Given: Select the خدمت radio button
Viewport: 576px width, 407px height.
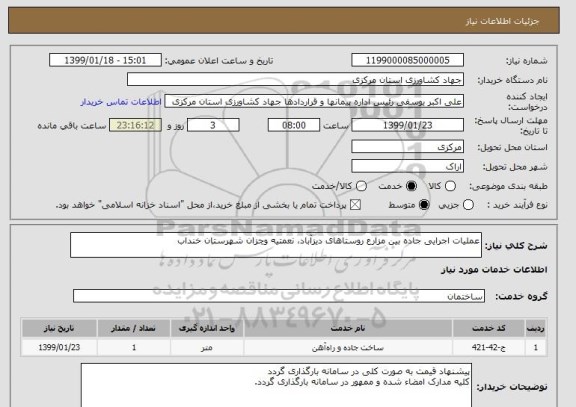Looking at the screenshot, I should pyautogui.click(x=411, y=186).
